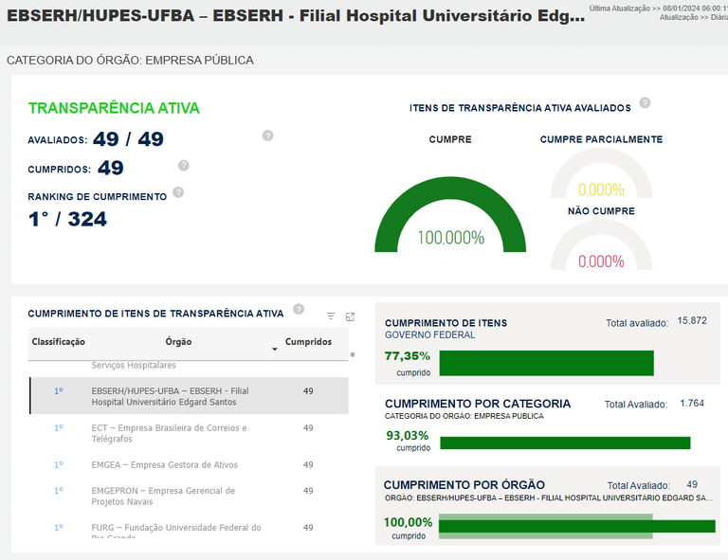
Task: Click the ranking value 1° / 324
Action: point(68,219)
